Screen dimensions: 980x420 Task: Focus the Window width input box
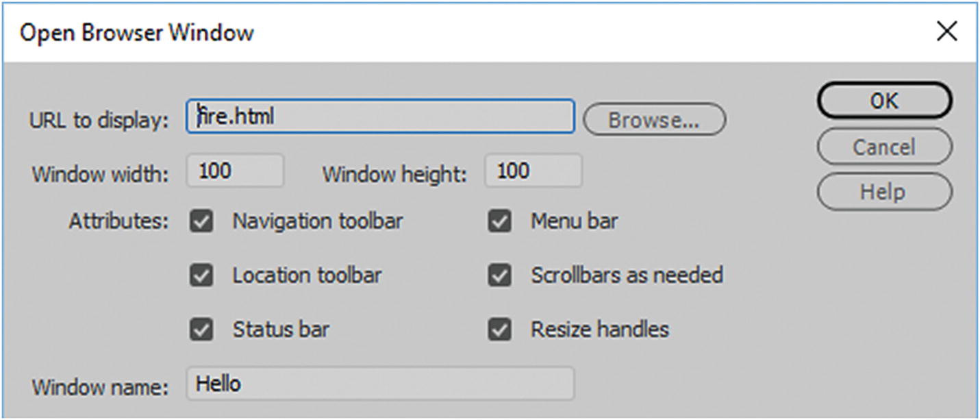[x=235, y=171]
